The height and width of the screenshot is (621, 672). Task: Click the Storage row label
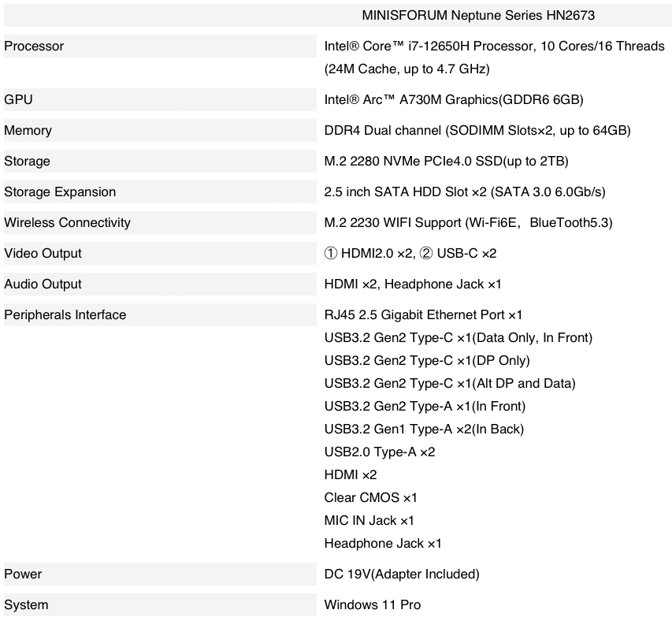27,162
